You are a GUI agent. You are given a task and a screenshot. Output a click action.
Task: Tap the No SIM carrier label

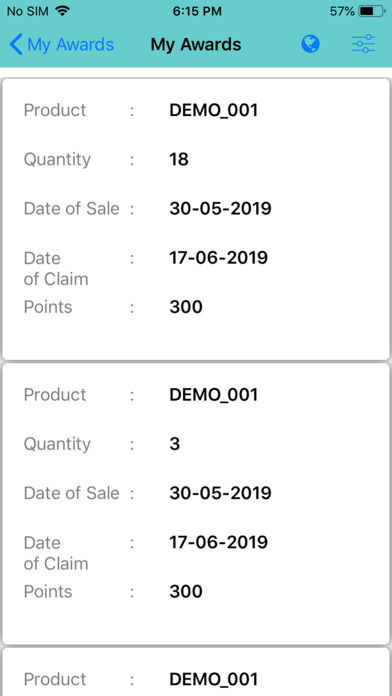click(x=29, y=12)
